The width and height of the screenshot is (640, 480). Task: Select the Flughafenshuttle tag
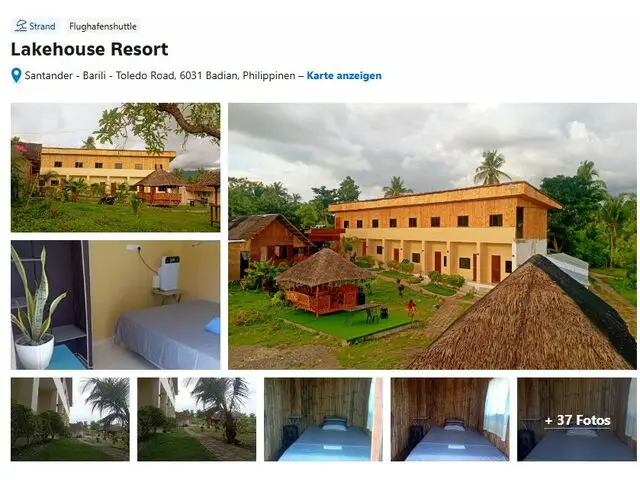pos(103,26)
